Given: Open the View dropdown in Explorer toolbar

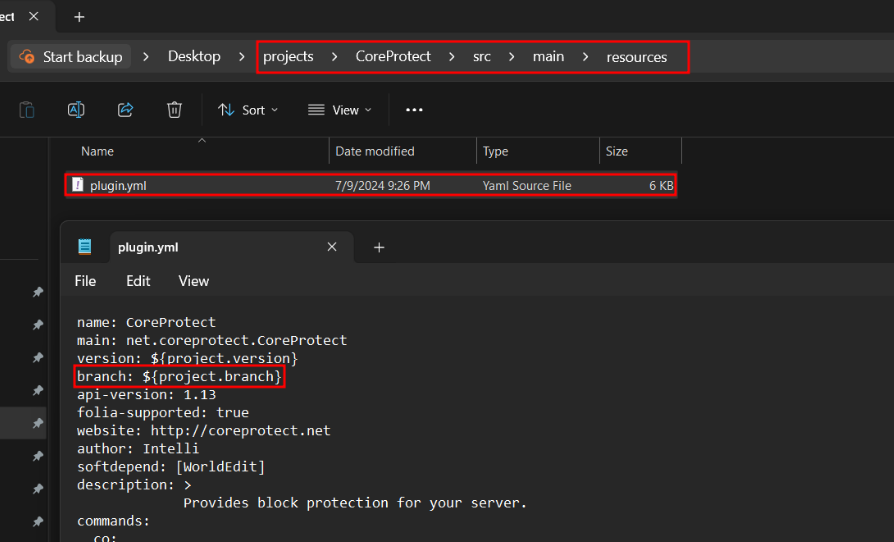Looking at the screenshot, I should 339,110.
